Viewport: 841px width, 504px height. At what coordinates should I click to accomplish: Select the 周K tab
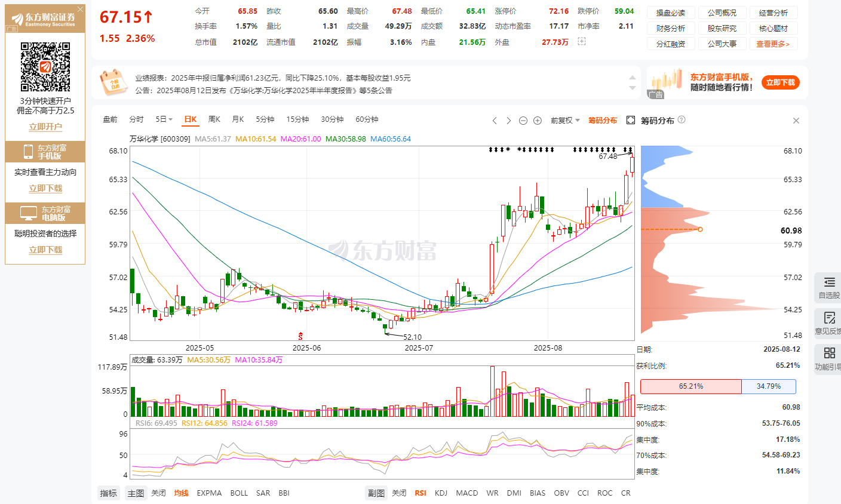point(214,119)
